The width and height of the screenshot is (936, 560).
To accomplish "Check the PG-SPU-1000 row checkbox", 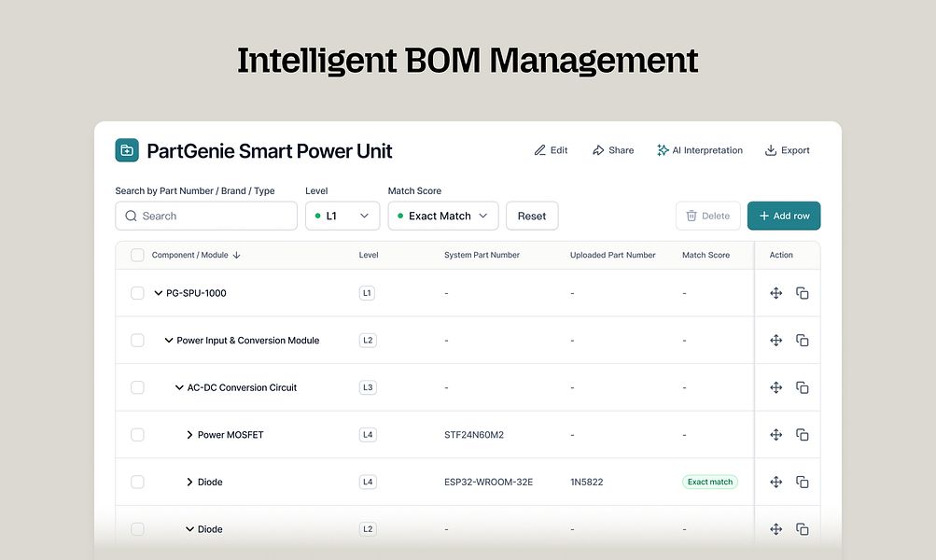I will pos(137,293).
